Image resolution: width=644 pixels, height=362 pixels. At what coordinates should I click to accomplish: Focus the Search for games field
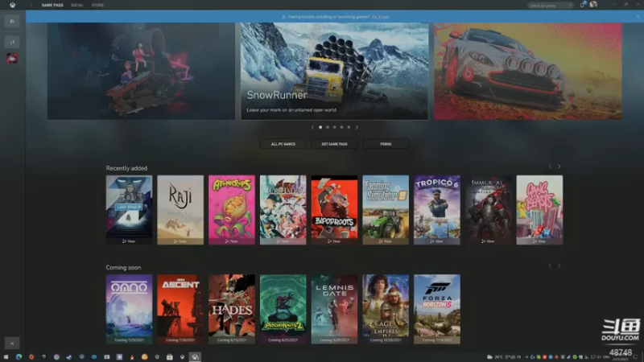point(551,6)
